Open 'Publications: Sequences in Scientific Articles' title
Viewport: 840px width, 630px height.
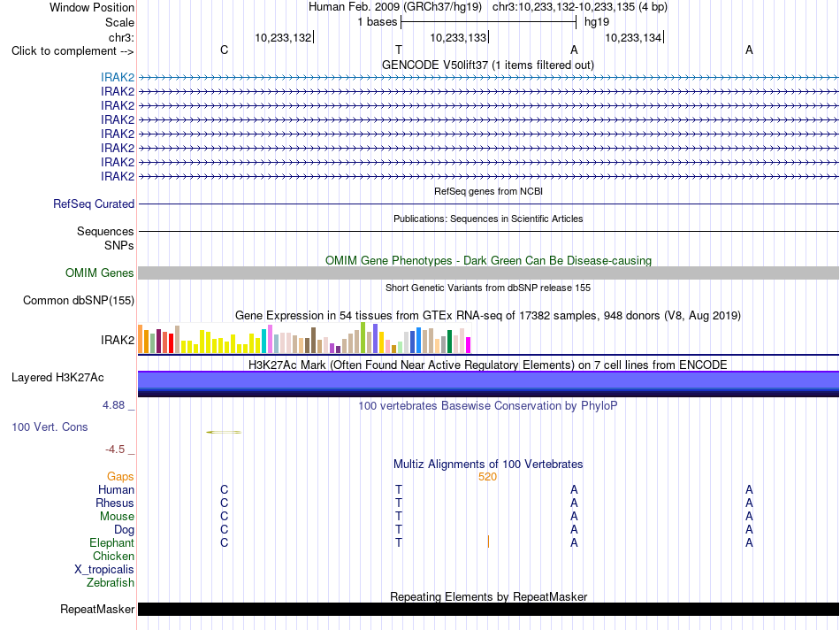[488, 219]
